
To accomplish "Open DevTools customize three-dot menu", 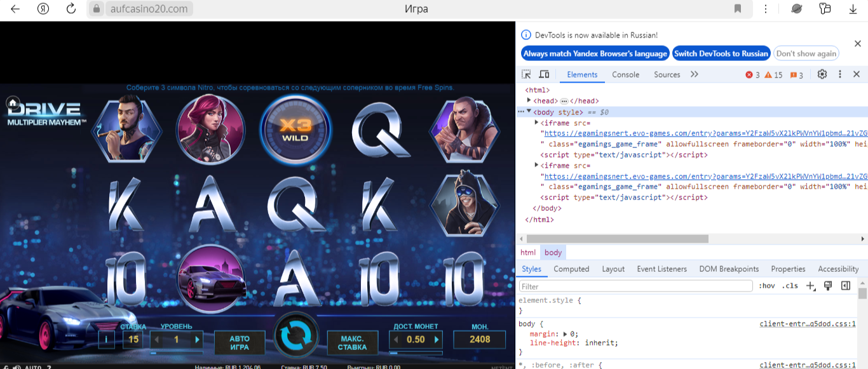I will (x=840, y=74).
